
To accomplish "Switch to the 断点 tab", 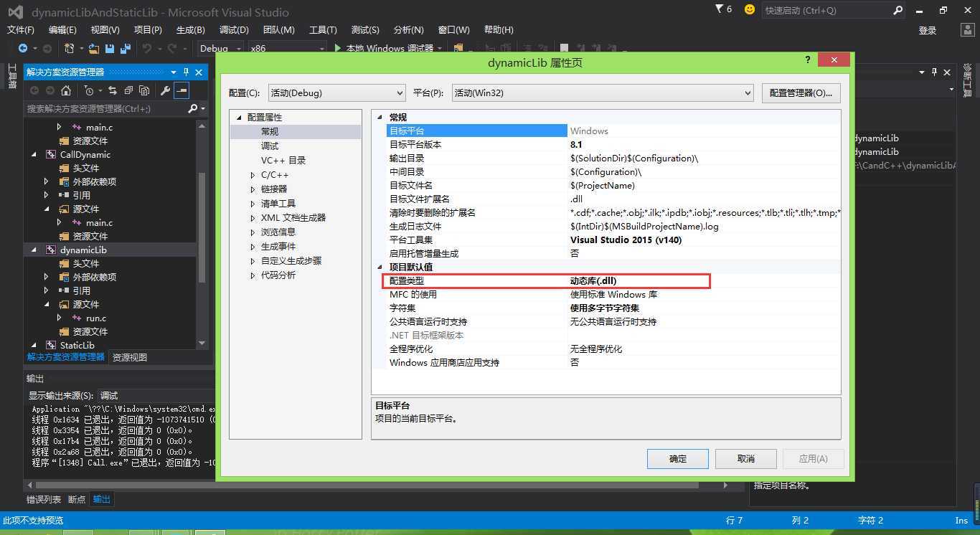I will click(77, 499).
